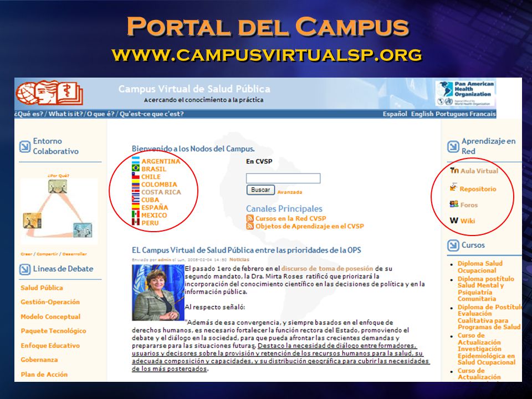Image resolution: width=532 pixels, height=399 pixels.
Task: Click the Aula Virtual icon
Action: point(454,170)
